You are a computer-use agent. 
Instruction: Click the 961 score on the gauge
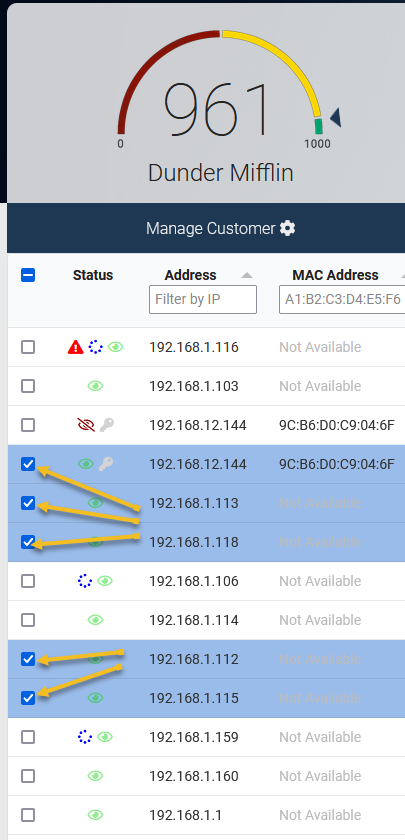point(216,110)
